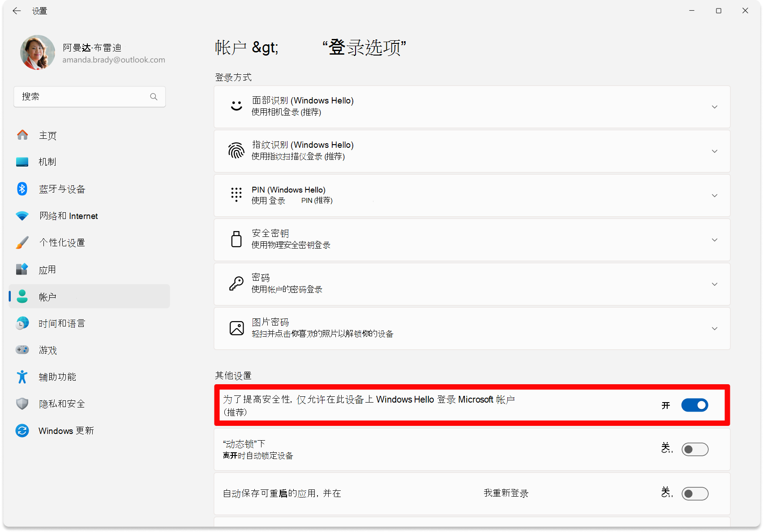Viewport: 763px width, 532px height.
Task: Click the apps icon beside 应用
Action: point(22,269)
